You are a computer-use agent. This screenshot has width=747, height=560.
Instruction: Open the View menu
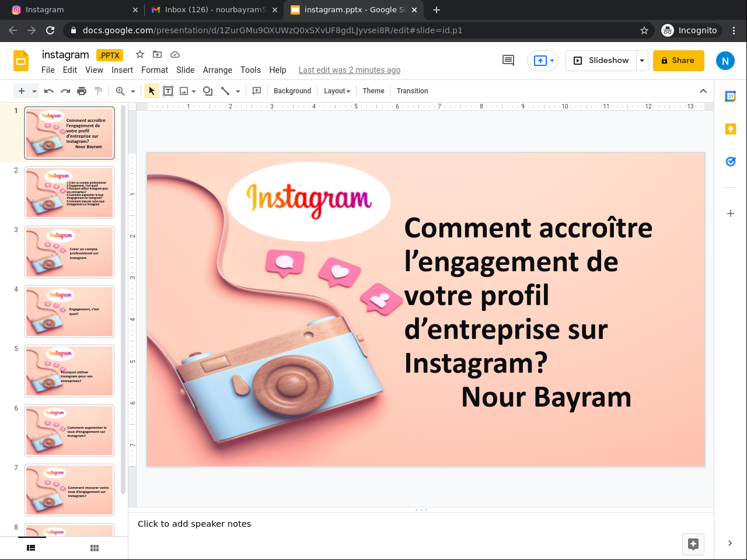tap(94, 70)
